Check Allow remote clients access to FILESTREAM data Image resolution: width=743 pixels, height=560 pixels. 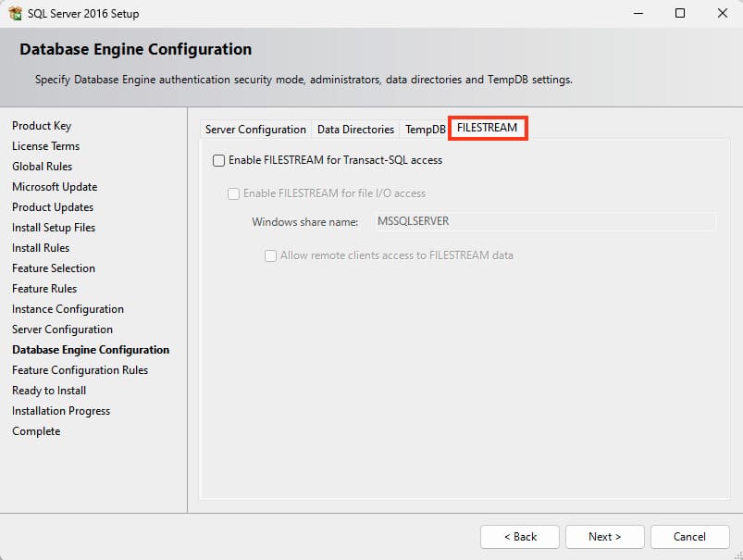[x=271, y=255]
